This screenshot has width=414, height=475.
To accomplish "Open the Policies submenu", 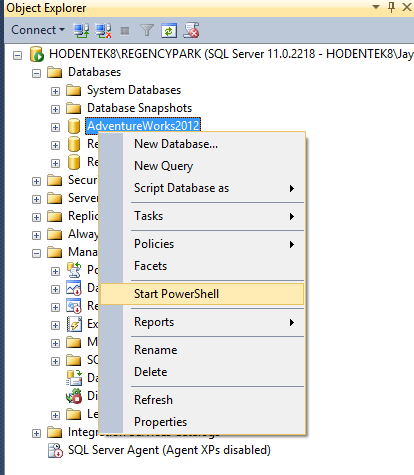I will coord(202,244).
